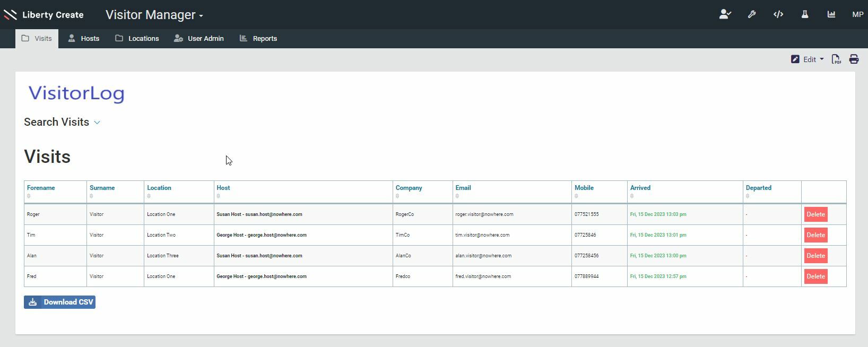Screen dimensions: 868x347
Task: Switch to the Hosts tab
Action: tap(84, 39)
